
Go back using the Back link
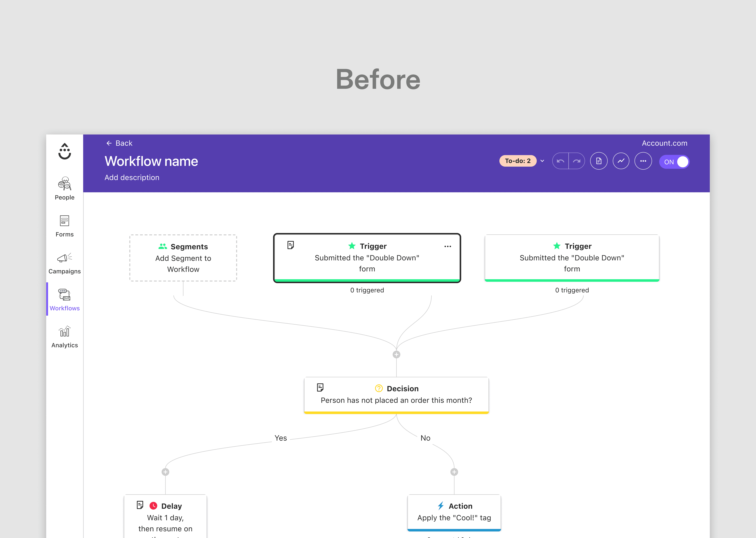(x=119, y=143)
